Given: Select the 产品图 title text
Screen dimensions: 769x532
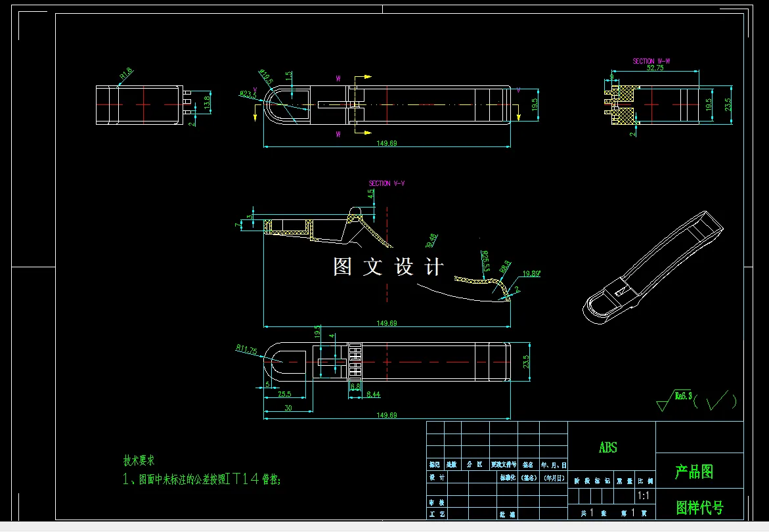Looking at the screenshot, I should point(694,472).
